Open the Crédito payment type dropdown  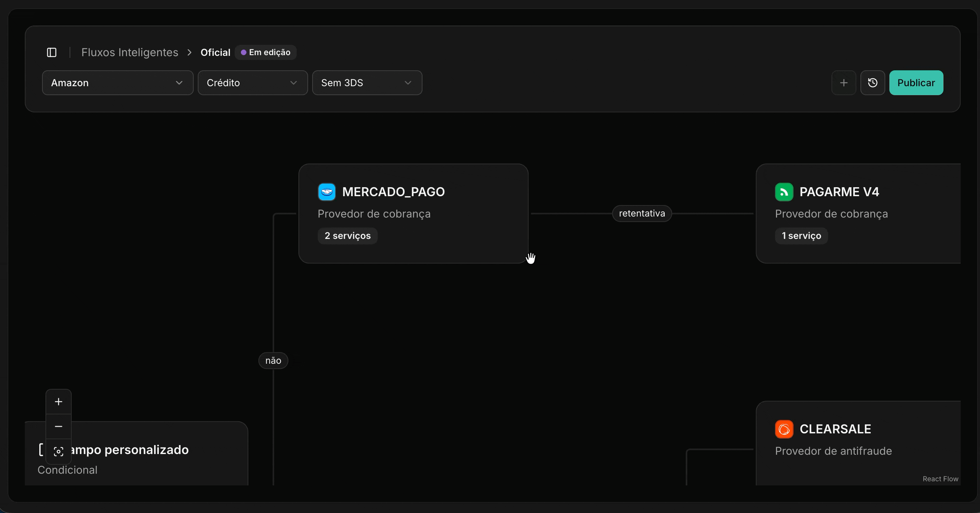pyautogui.click(x=253, y=83)
